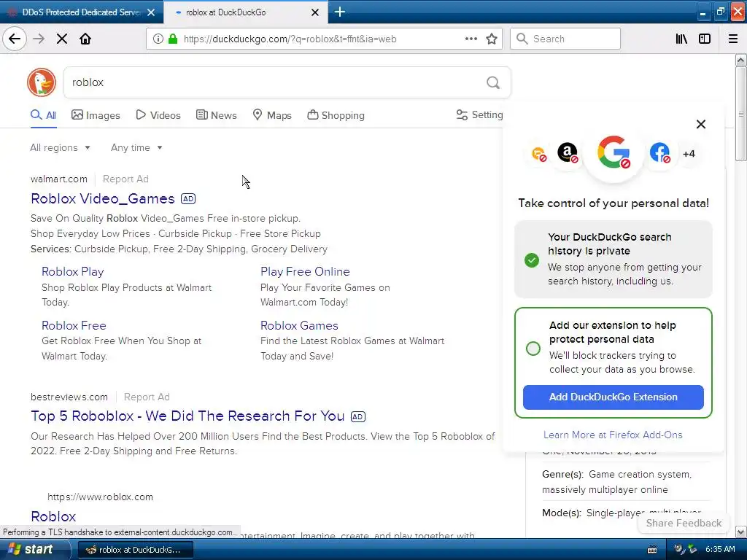
Task: Open the Settings dropdown
Action: click(x=480, y=114)
